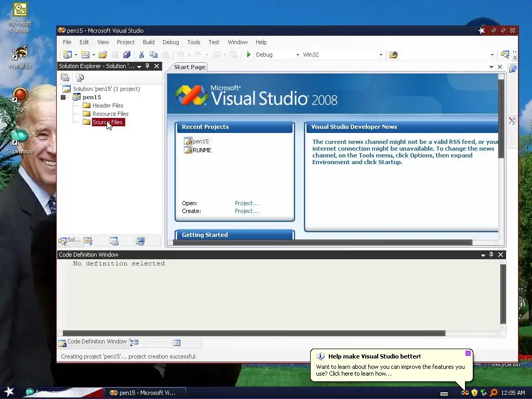
Task: Open Add New Item dropdown arrow
Action: [94, 55]
